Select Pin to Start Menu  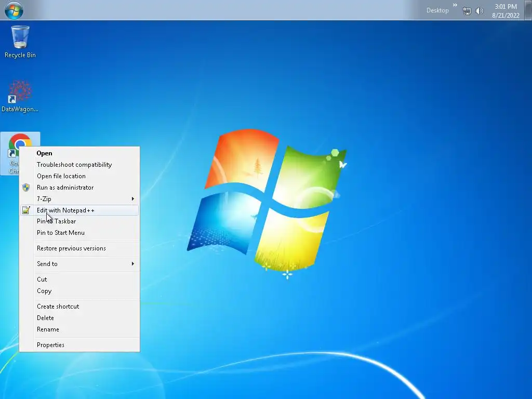click(x=79, y=233)
